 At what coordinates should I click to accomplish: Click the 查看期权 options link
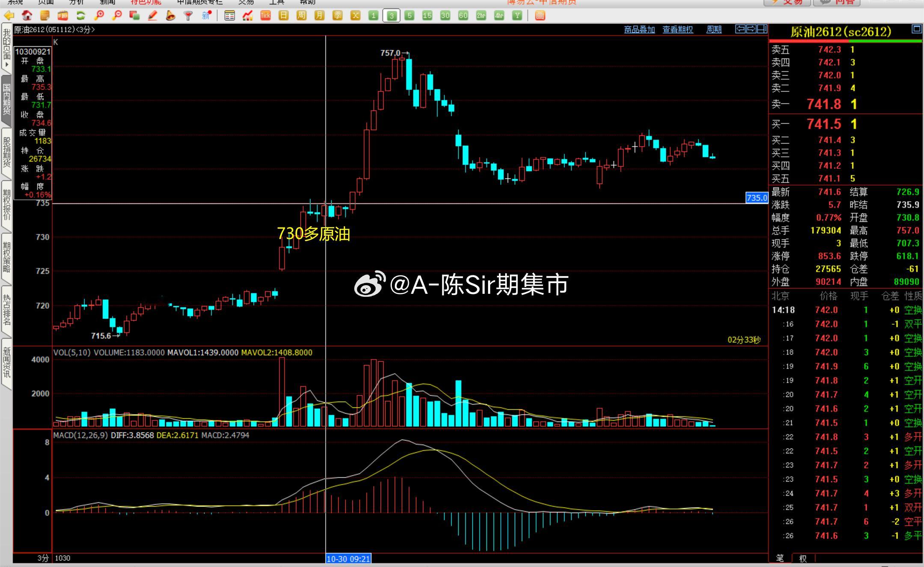(x=678, y=30)
